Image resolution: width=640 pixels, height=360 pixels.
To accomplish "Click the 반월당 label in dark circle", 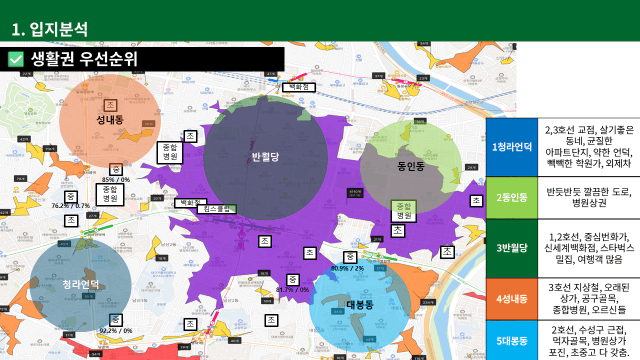I will click(265, 157).
